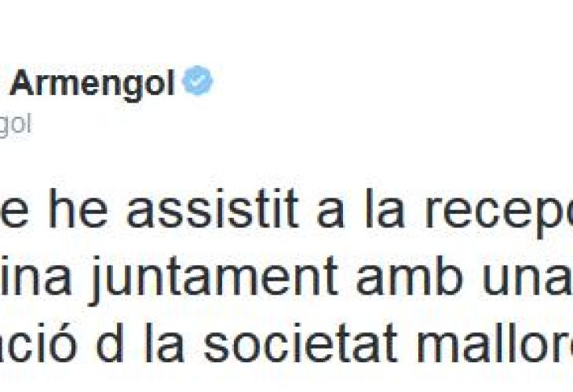Click the letter 'a' after 'assistit'
This screenshot has height=392, width=573.
pyautogui.click(x=330, y=214)
